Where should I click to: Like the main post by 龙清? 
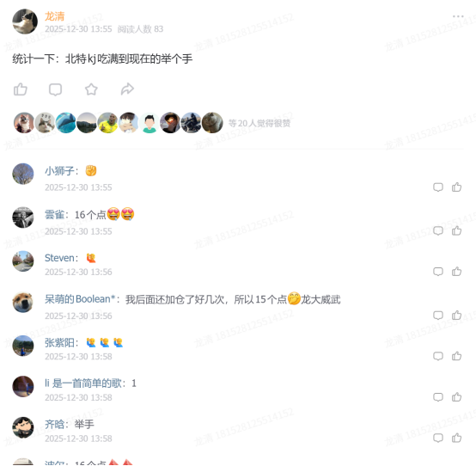pos(21,89)
